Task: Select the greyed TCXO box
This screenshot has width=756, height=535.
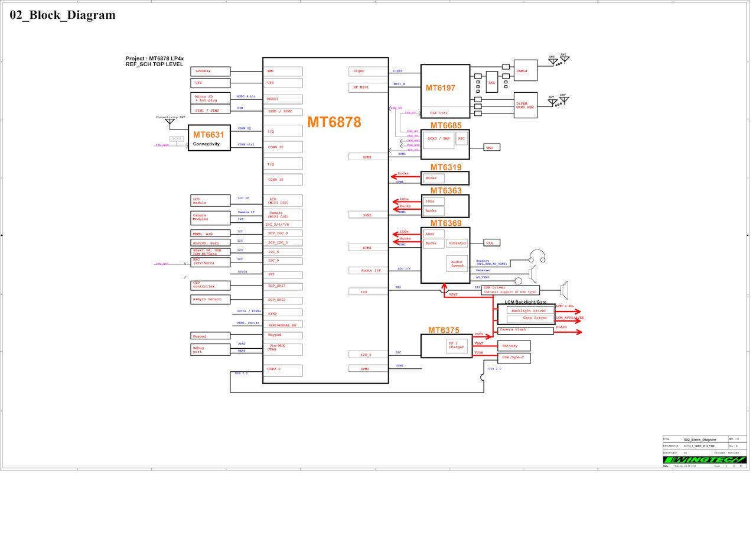Action: point(177,138)
